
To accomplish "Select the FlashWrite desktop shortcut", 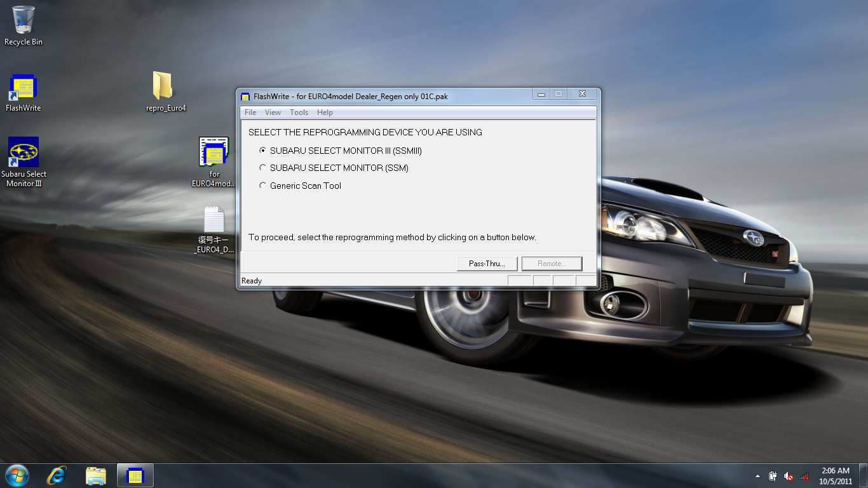I will (x=23, y=93).
